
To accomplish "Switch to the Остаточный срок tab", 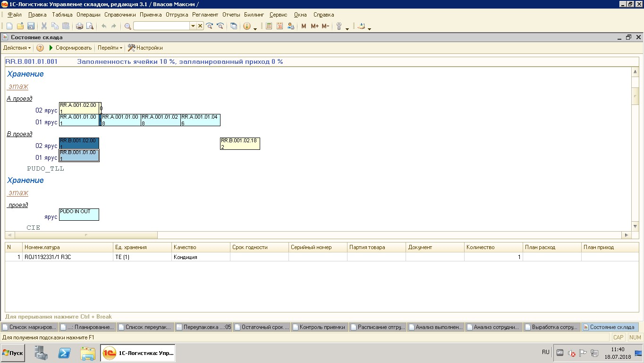I will point(262,327).
